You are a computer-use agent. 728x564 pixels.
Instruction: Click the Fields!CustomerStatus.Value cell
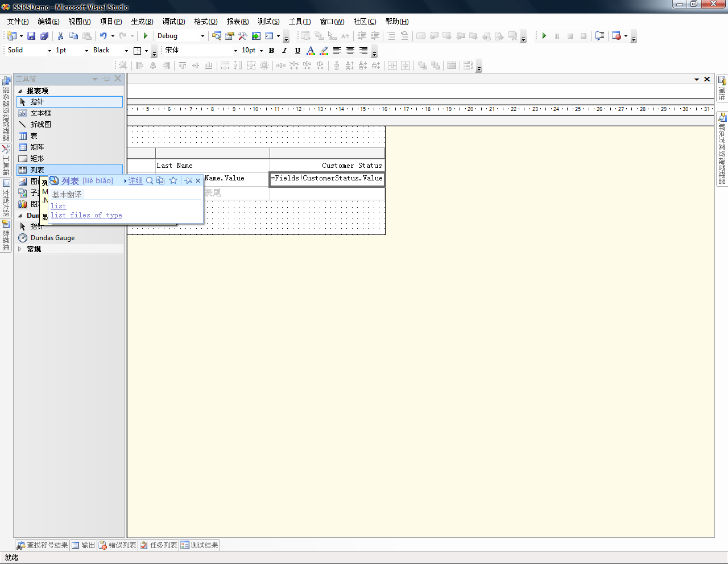coord(327,179)
